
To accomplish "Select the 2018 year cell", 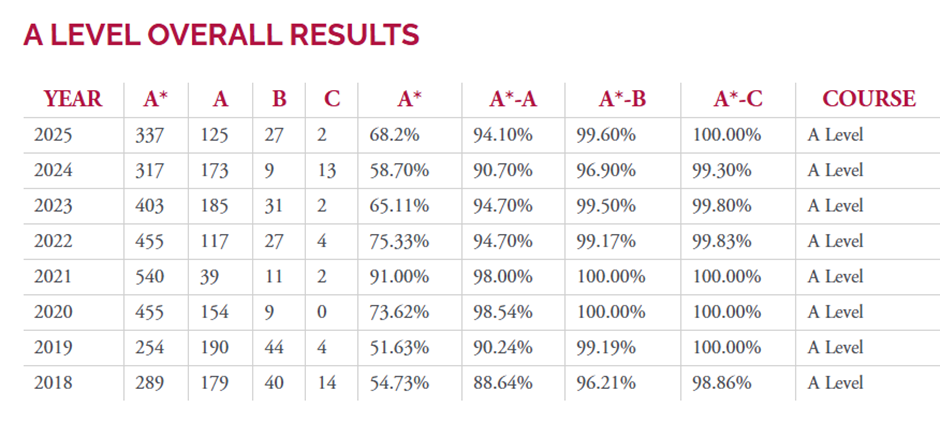I will [53, 383].
